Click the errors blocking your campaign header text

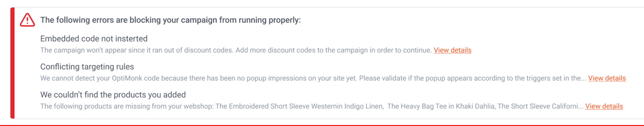coord(170,20)
